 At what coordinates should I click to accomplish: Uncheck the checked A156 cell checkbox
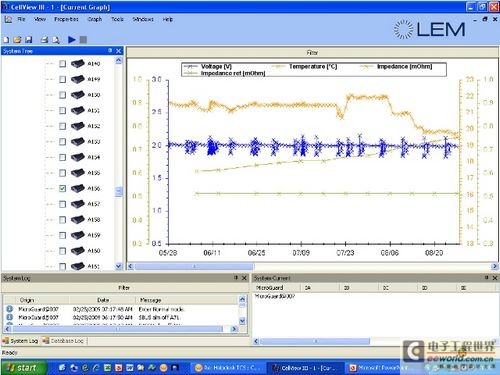[62, 188]
